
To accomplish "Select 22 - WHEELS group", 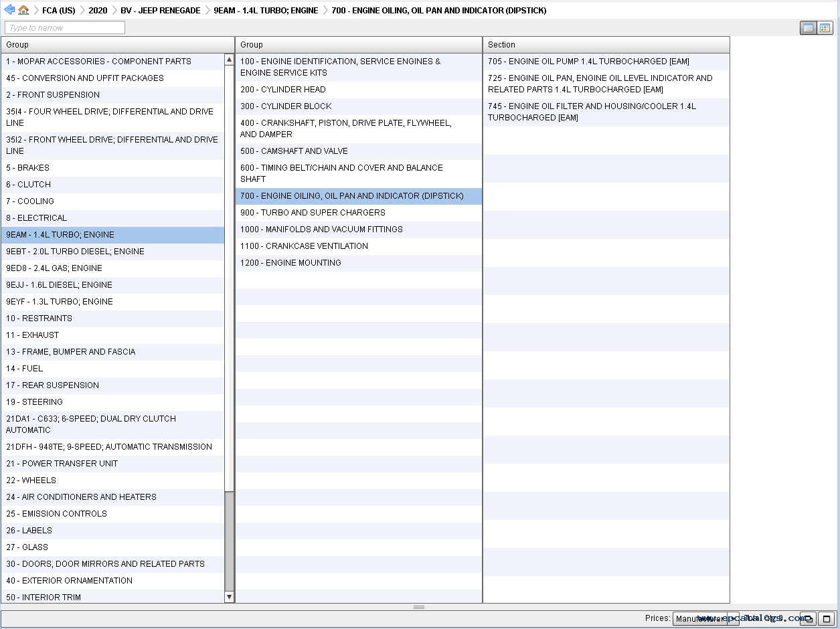I will click(112, 480).
